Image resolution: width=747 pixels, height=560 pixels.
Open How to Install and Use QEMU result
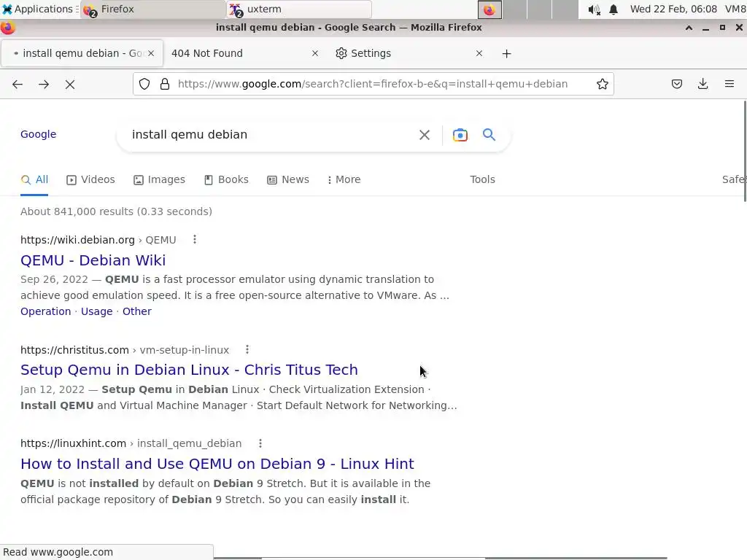(217, 464)
